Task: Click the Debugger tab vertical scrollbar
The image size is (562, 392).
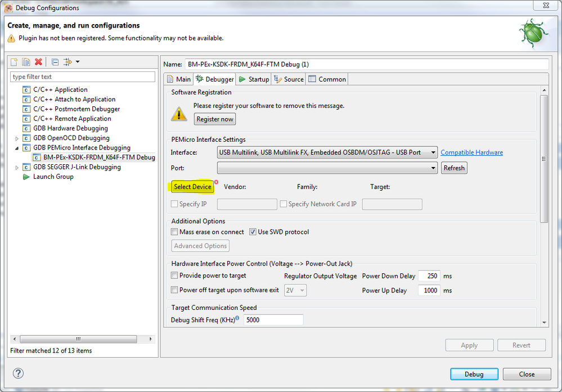Action: [x=544, y=159]
